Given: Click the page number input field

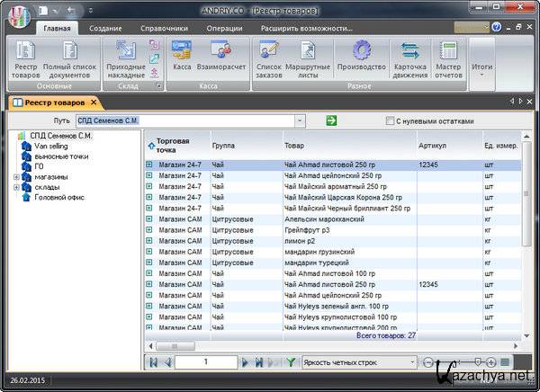Looking at the screenshot, I should (x=205, y=362).
